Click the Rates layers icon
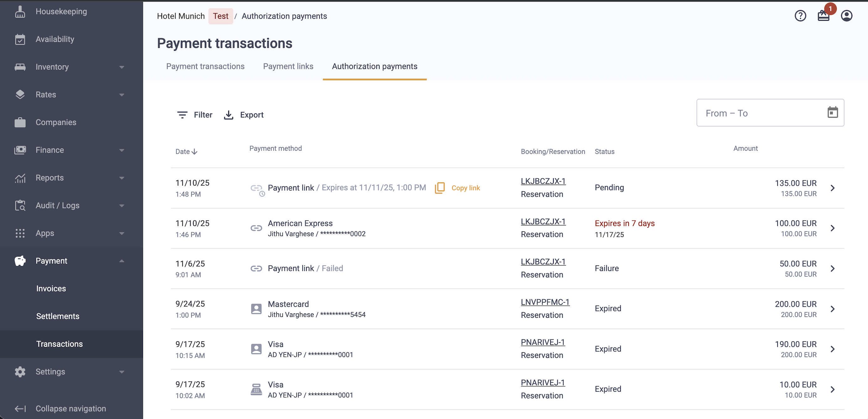 20,94
